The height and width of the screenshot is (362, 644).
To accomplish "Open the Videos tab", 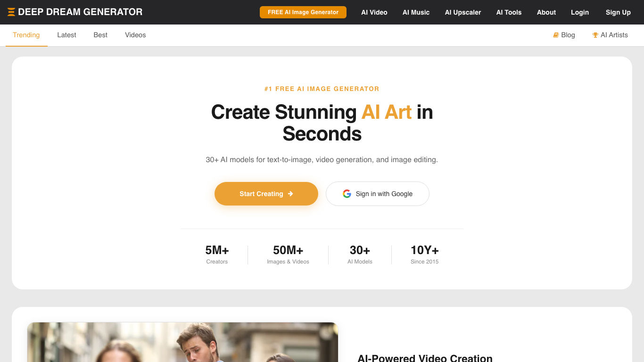I will pos(135,35).
